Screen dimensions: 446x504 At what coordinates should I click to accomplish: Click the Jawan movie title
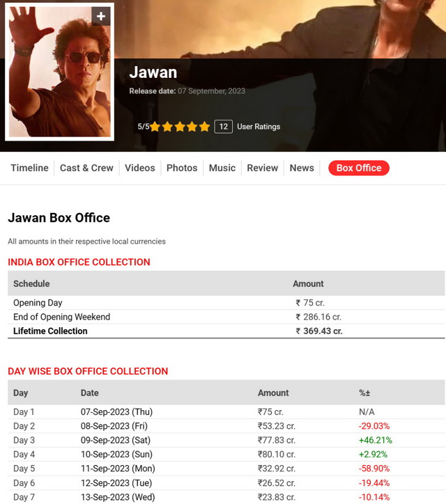pyautogui.click(x=153, y=72)
